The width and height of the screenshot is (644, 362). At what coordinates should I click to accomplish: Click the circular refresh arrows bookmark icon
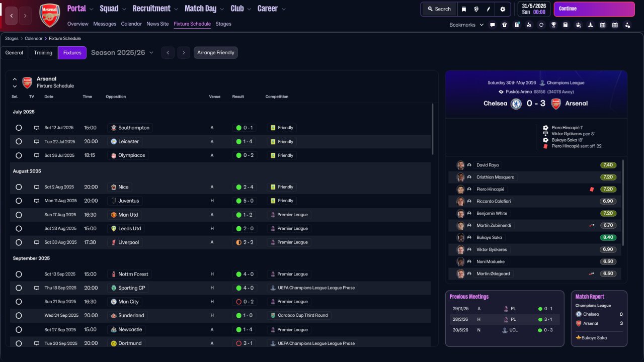coord(541,25)
